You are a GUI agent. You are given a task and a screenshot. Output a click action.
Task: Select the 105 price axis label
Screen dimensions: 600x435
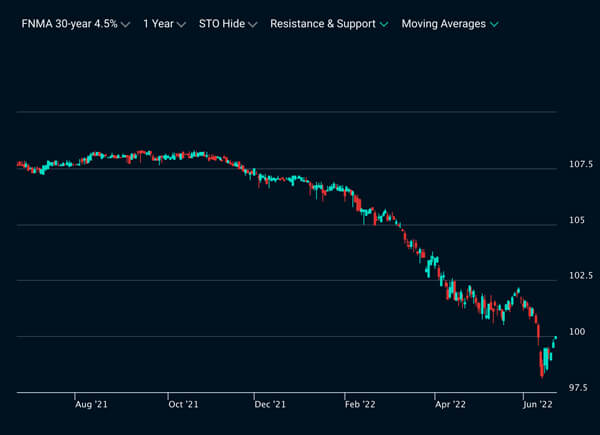point(577,220)
